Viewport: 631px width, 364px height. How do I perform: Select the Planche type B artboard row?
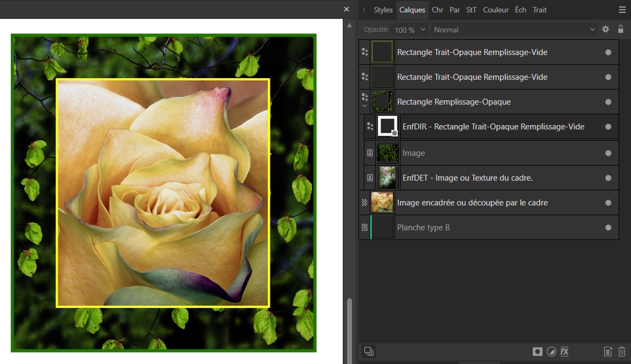488,227
